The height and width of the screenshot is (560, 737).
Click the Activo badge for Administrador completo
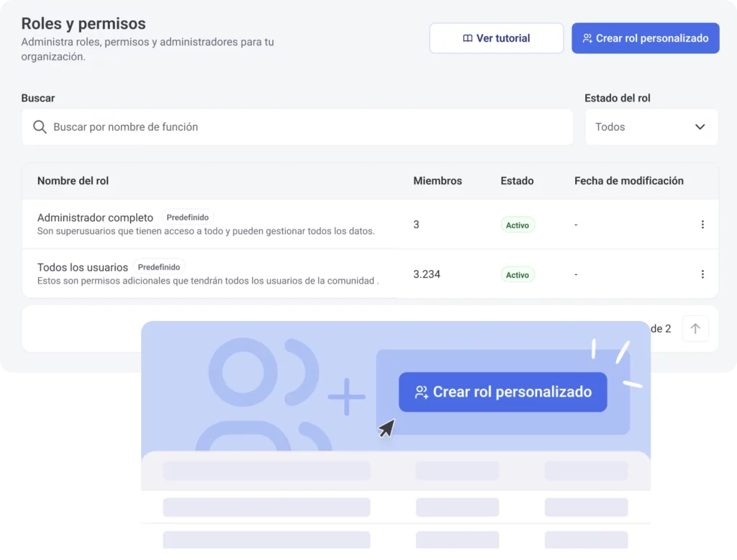517,225
